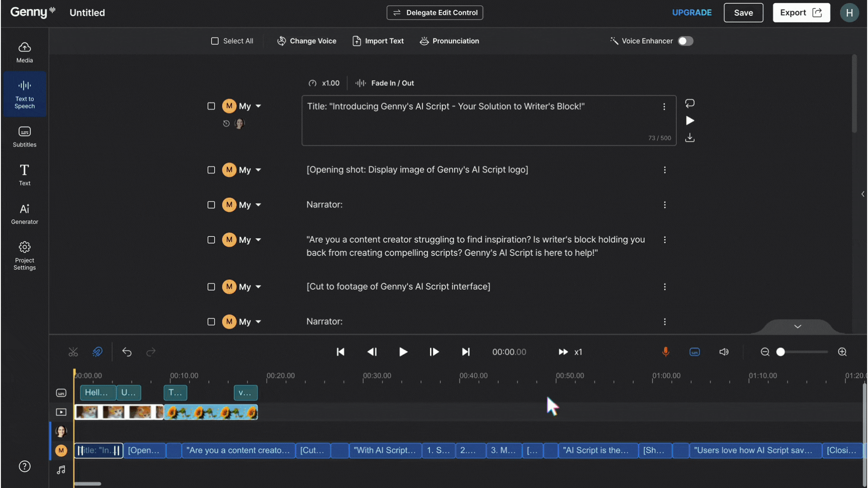Click the Export button
The image size is (868, 488).
click(x=801, y=13)
